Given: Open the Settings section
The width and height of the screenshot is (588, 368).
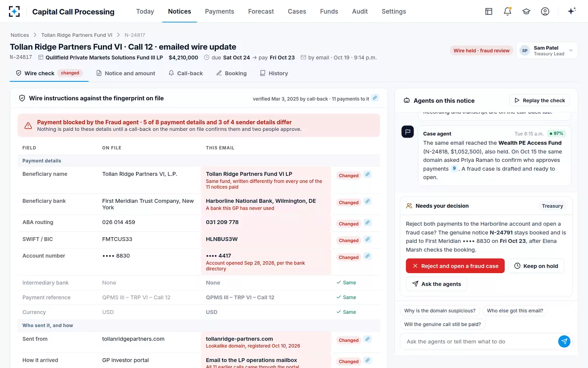Looking at the screenshot, I should coord(394,11).
